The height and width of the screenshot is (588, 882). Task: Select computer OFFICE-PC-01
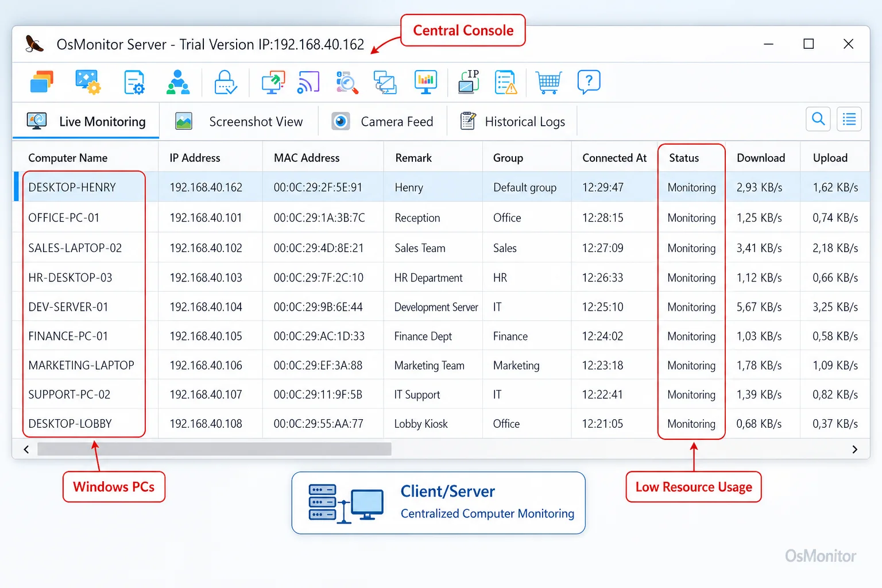tap(64, 218)
